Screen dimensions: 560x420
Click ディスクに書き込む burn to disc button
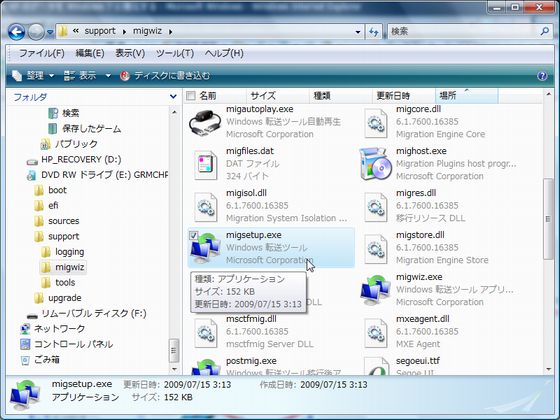[165, 76]
